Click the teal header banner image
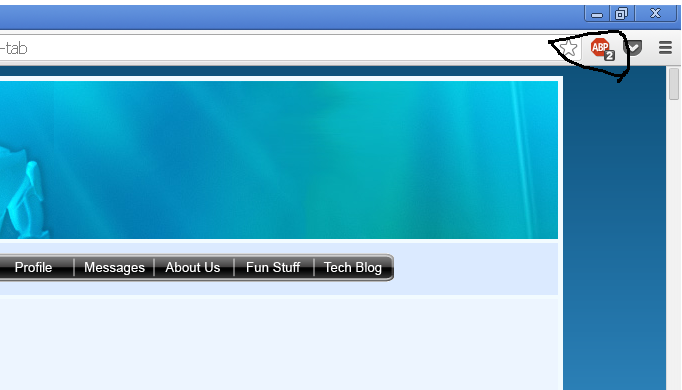The image size is (682, 390). pyautogui.click(x=279, y=160)
